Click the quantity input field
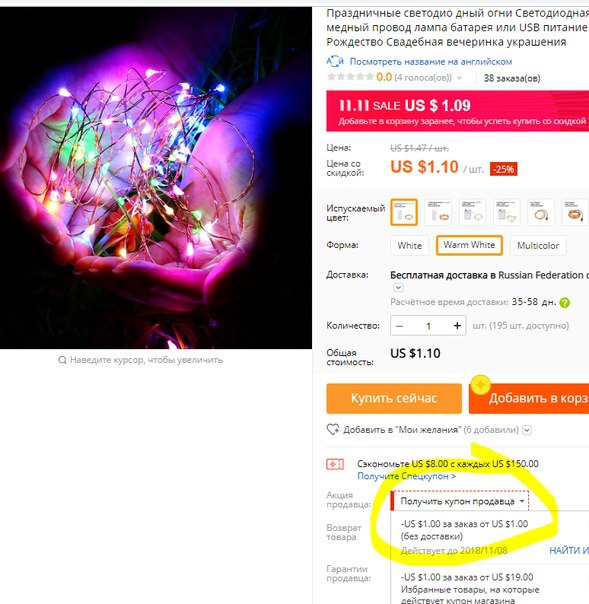This screenshot has height=604, width=589. (x=428, y=326)
